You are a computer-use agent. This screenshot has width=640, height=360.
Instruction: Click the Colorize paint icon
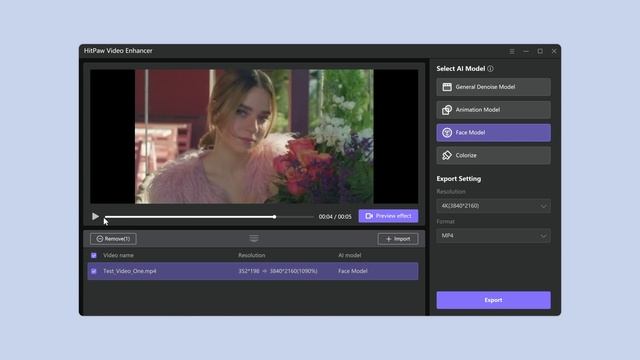click(x=447, y=155)
